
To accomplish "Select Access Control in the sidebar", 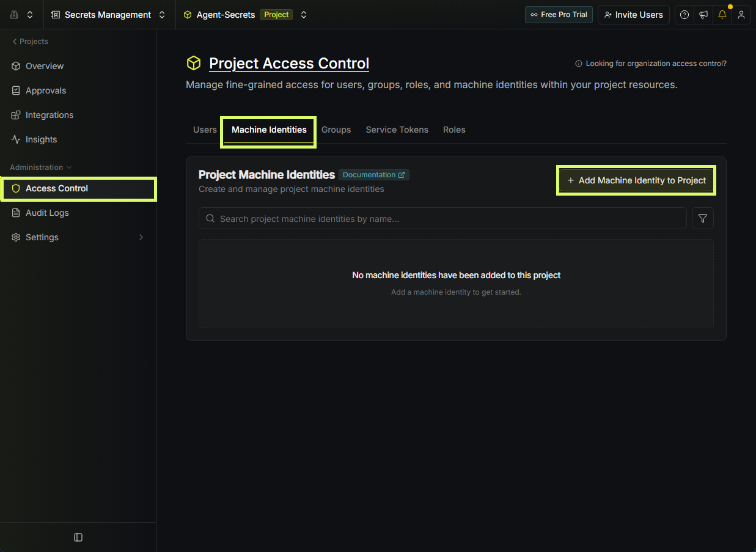I will (78, 188).
